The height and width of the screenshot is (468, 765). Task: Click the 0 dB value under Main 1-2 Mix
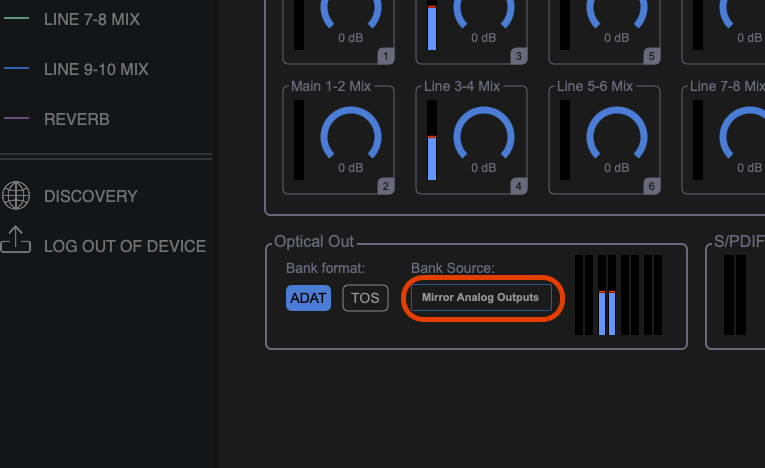[351, 168]
